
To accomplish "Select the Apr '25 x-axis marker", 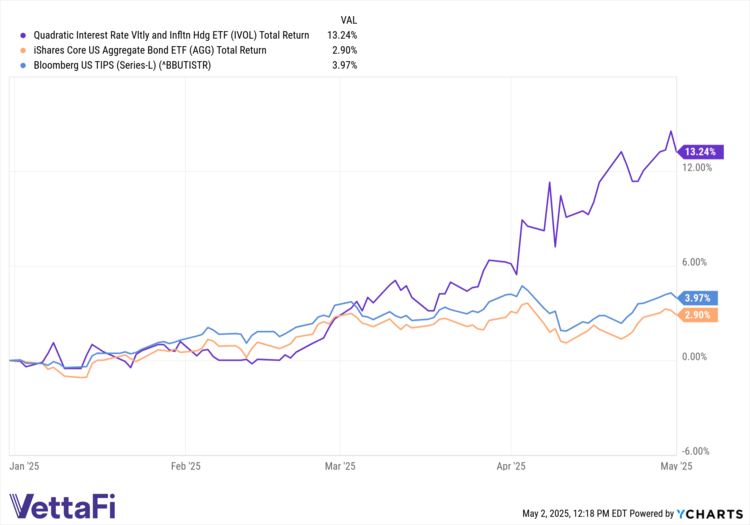I will tap(512, 466).
